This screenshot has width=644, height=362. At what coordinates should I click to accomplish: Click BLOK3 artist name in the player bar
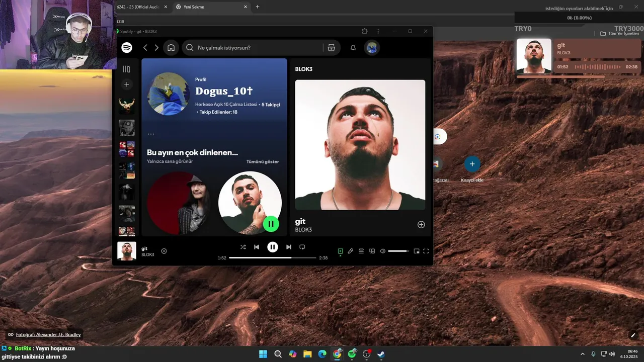coord(148,255)
